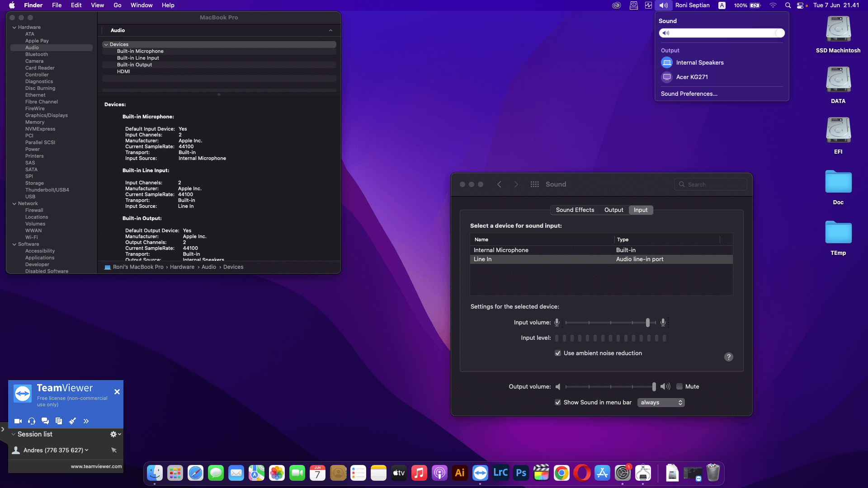Open Notes app in the Dock
Image resolution: width=868 pixels, height=488 pixels.
[x=378, y=473]
